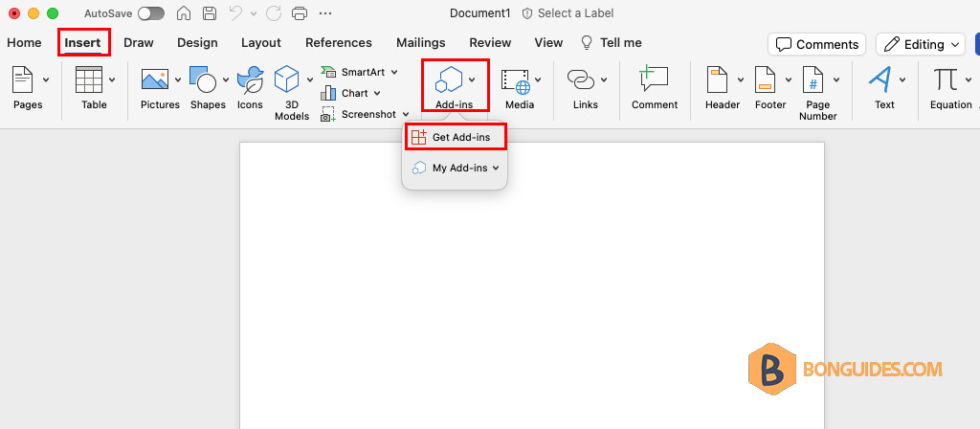This screenshot has height=429, width=980.
Task: Click the Equation pi icon
Action: [945, 79]
